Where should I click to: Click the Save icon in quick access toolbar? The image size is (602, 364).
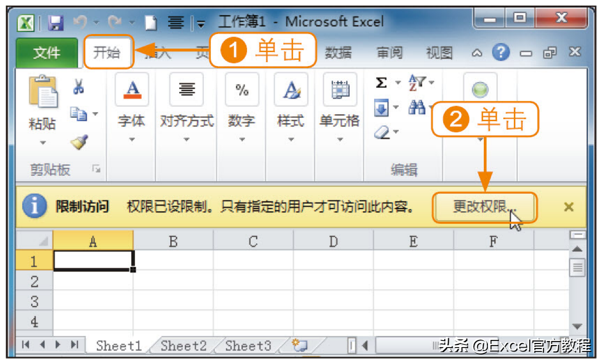55,22
